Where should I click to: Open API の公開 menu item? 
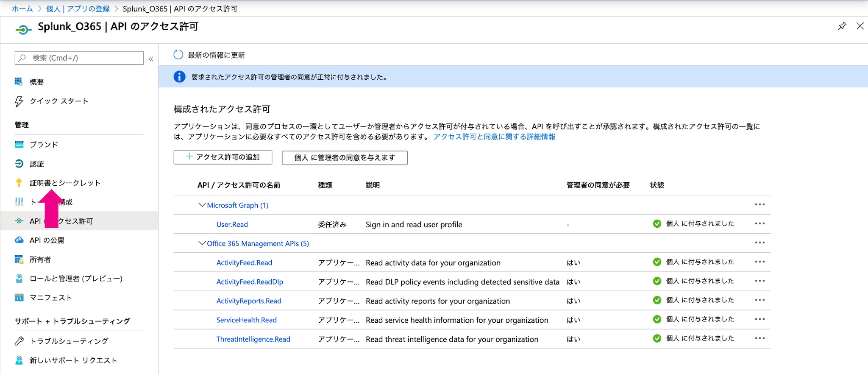(47, 240)
